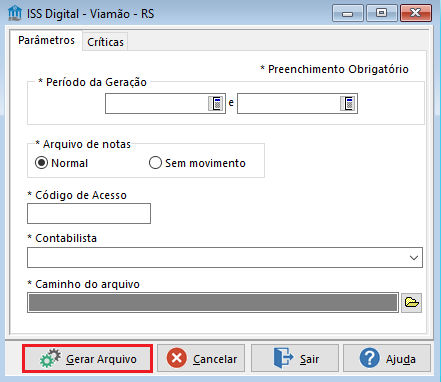441x382 pixels.
Task: Switch to the Parâmetros tab
Action: click(x=46, y=40)
